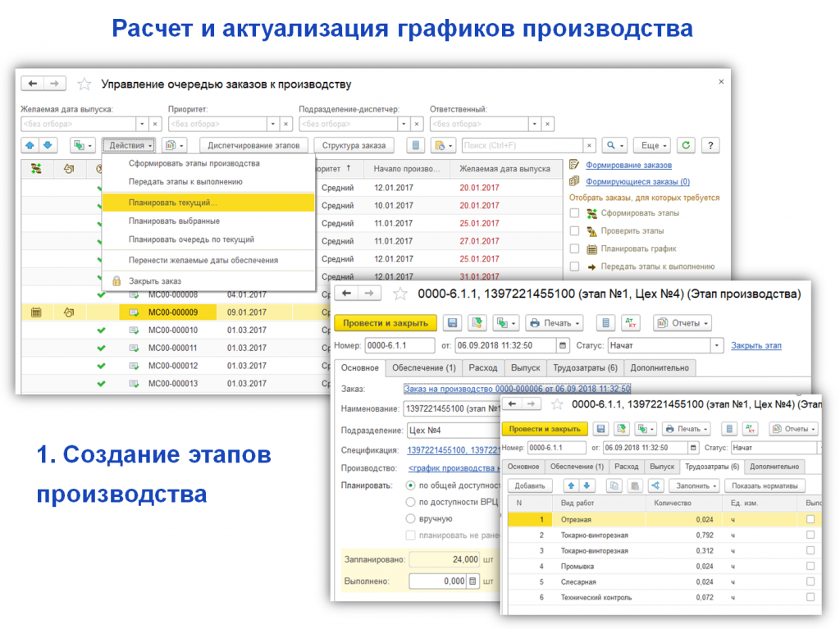This screenshot has height=629, width=840.
Task: Click the Подразделение field Цех №4
Action: click(453, 431)
